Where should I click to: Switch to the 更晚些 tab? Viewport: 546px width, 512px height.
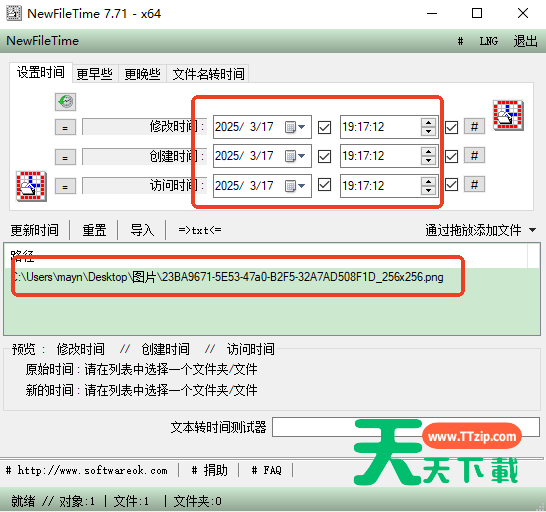pos(142,74)
